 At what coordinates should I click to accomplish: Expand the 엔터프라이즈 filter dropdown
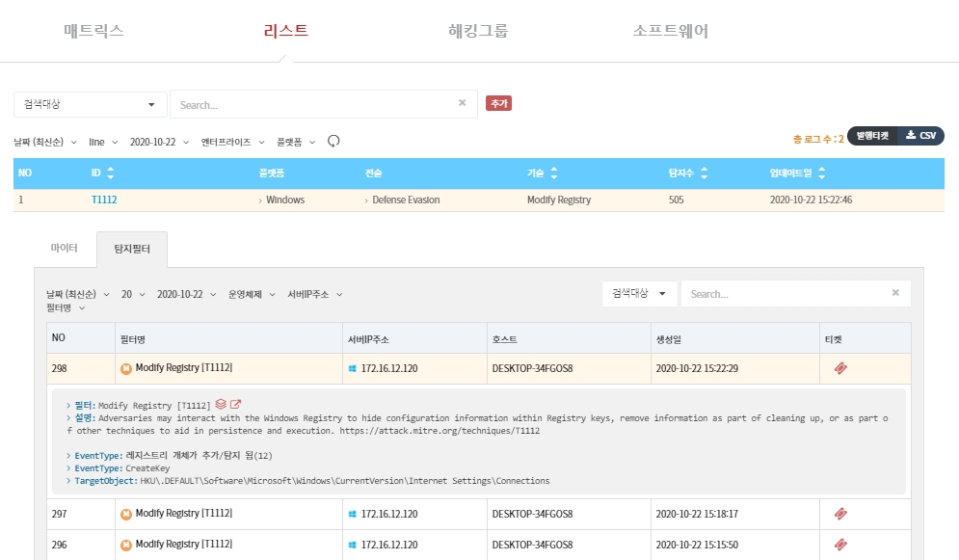tap(232, 142)
